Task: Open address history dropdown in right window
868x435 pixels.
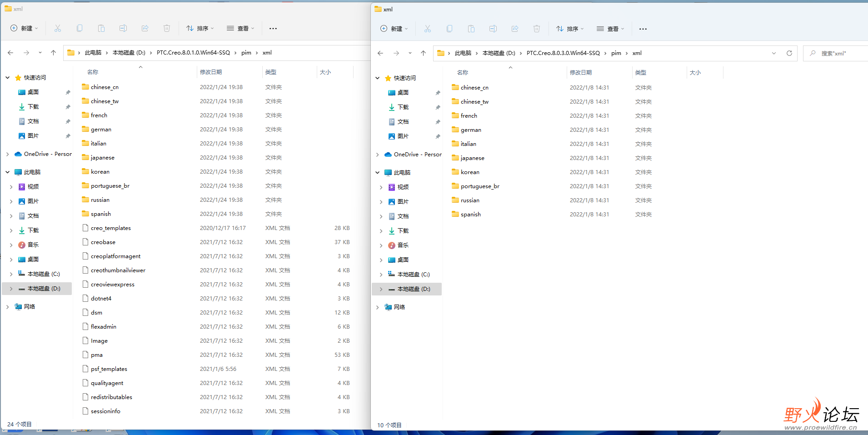Action: point(774,53)
